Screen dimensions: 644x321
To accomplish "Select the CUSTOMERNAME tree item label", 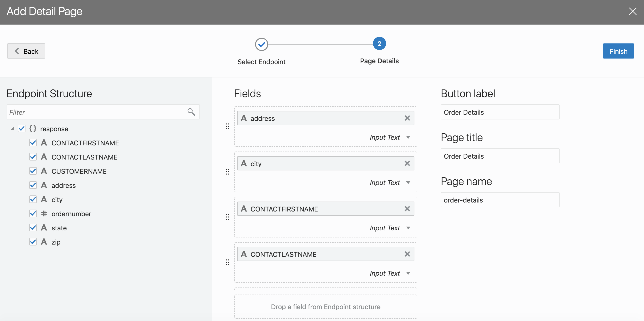I will click(79, 171).
